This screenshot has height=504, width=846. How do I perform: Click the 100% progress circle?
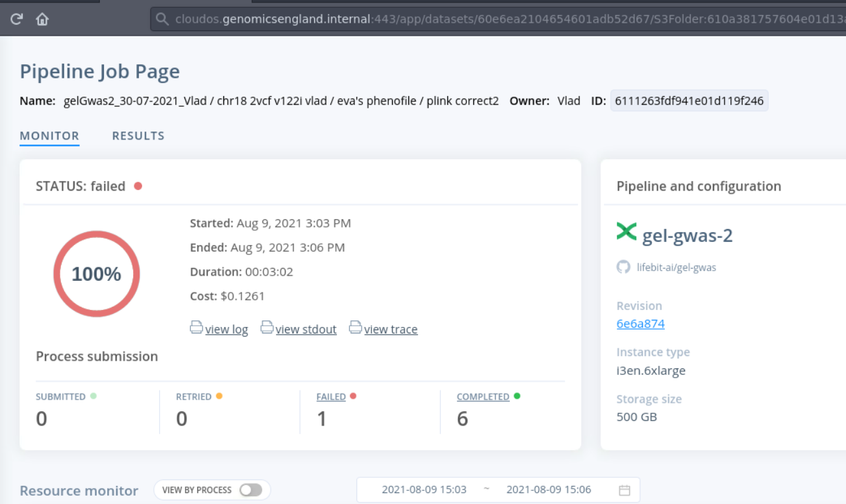pyautogui.click(x=96, y=274)
